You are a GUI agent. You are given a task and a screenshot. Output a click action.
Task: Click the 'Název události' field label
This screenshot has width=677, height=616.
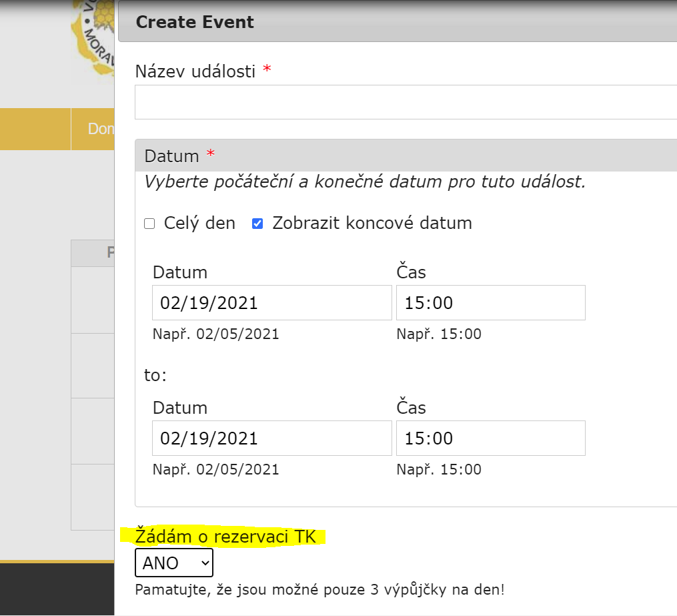(x=195, y=71)
